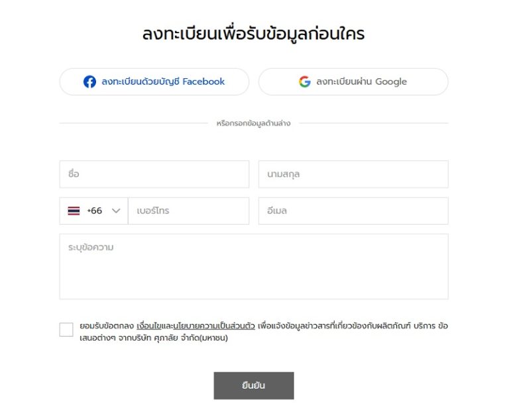The image size is (509, 420).
Task: Click into the ระบุข้อความ message box
Action: (x=254, y=266)
